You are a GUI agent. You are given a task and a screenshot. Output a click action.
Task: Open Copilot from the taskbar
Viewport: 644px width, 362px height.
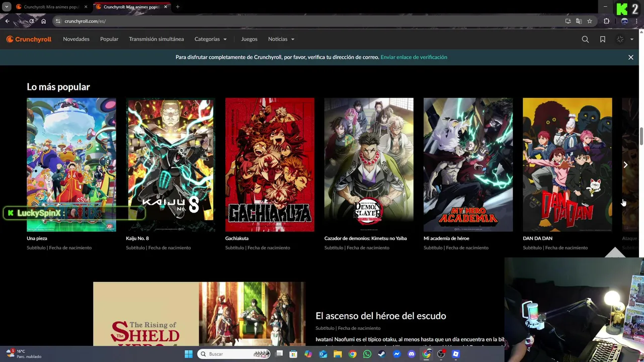pyautogui.click(x=308, y=354)
